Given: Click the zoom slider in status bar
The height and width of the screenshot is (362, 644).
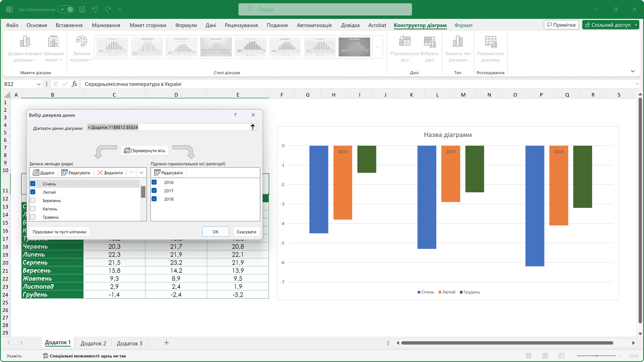Looking at the screenshot, I should (x=596, y=356).
